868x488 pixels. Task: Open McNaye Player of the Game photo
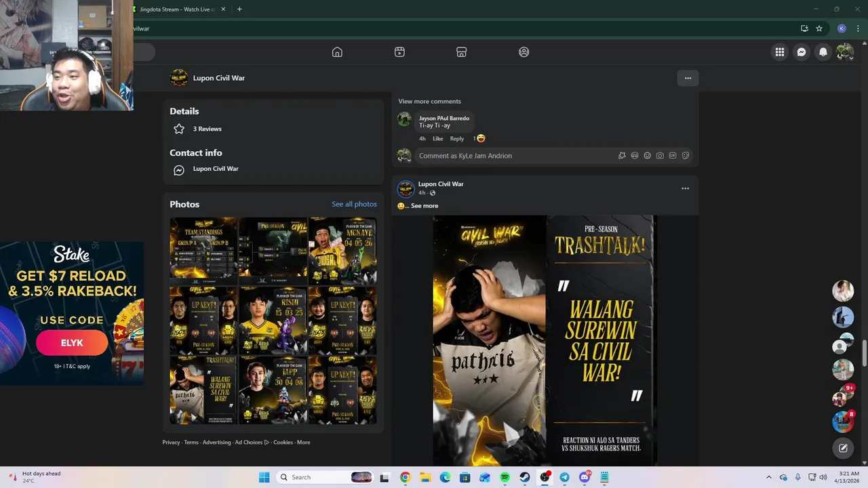point(342,250)
